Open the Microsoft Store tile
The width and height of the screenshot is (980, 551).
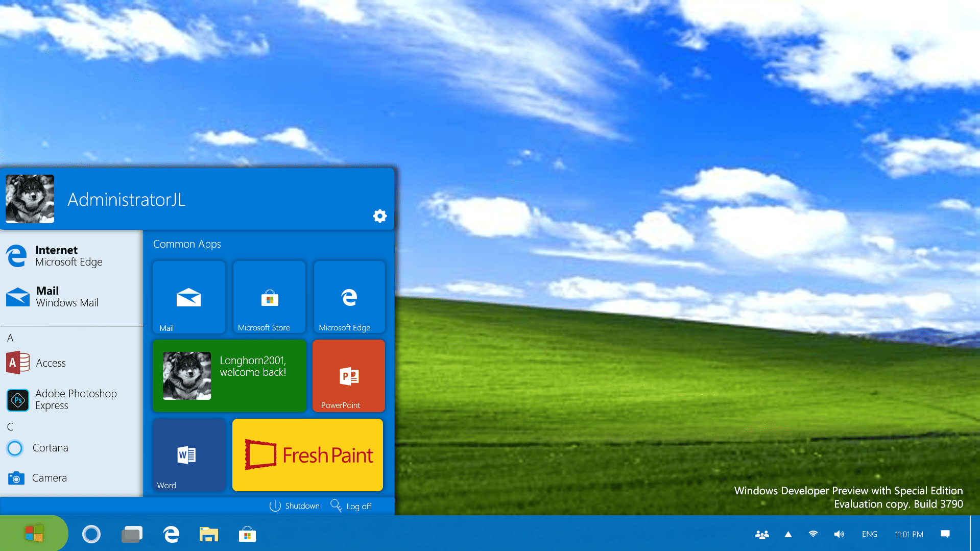point(269,297)
